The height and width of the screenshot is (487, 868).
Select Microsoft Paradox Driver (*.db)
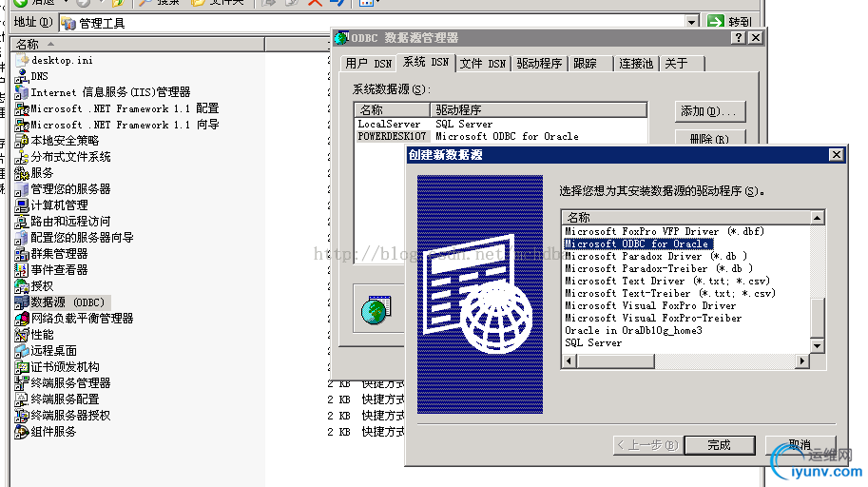(x=656, y=257)
